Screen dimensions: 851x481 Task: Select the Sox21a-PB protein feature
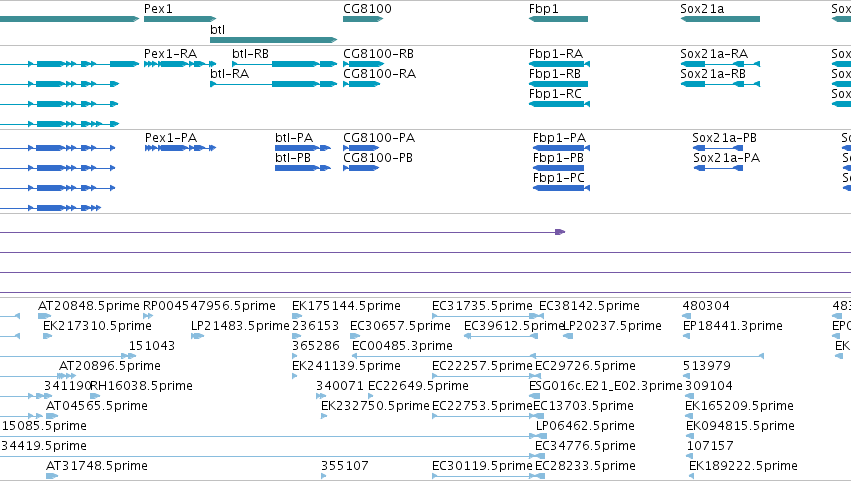[x=717, y=148]
